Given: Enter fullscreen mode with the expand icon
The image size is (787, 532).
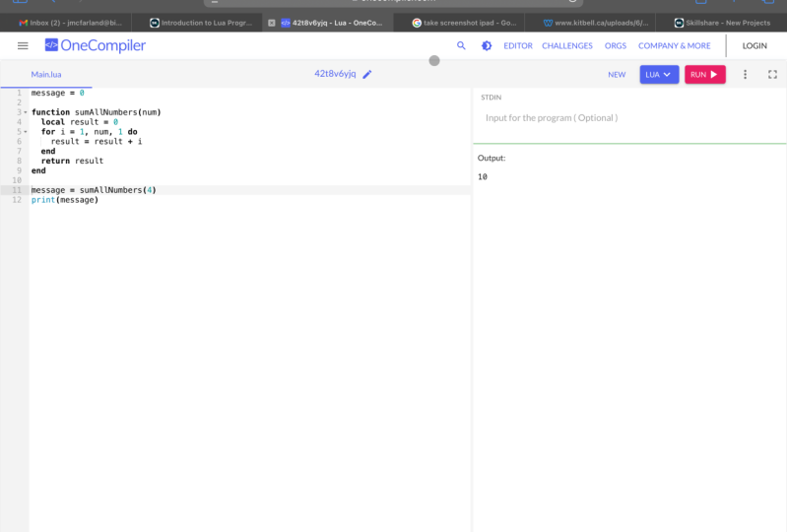Looking at the screenshot, I should (772, 74).
